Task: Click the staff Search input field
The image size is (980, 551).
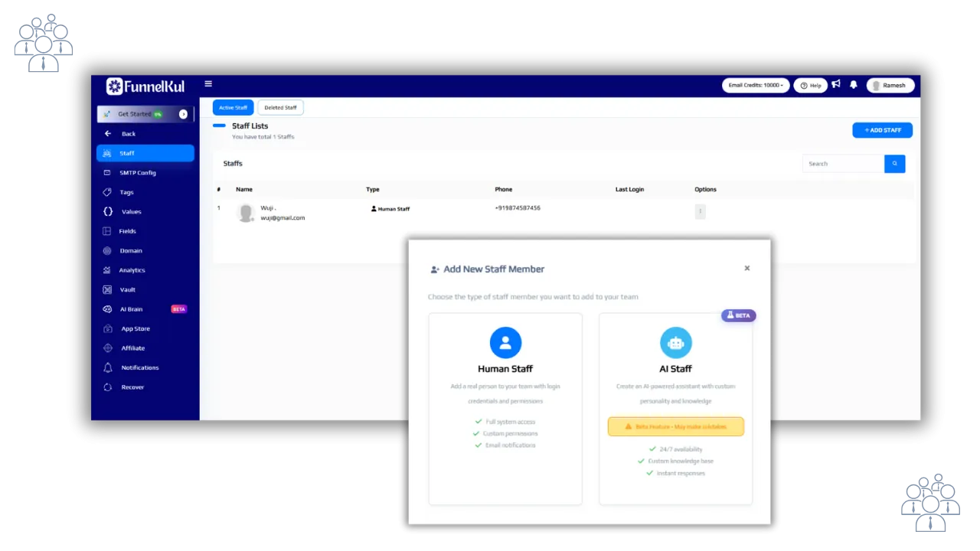Action: point(843,164)
